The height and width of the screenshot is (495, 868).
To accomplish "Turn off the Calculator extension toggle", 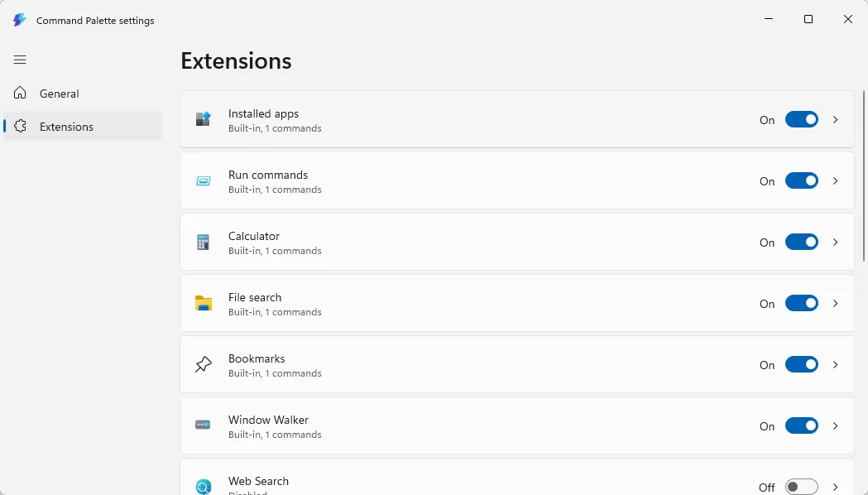I will [x=801, y=242].
